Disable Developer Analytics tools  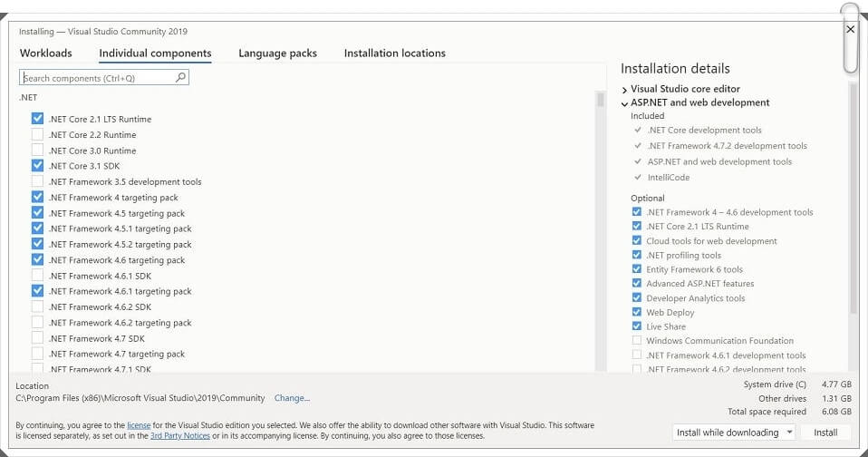coord(637,297)
